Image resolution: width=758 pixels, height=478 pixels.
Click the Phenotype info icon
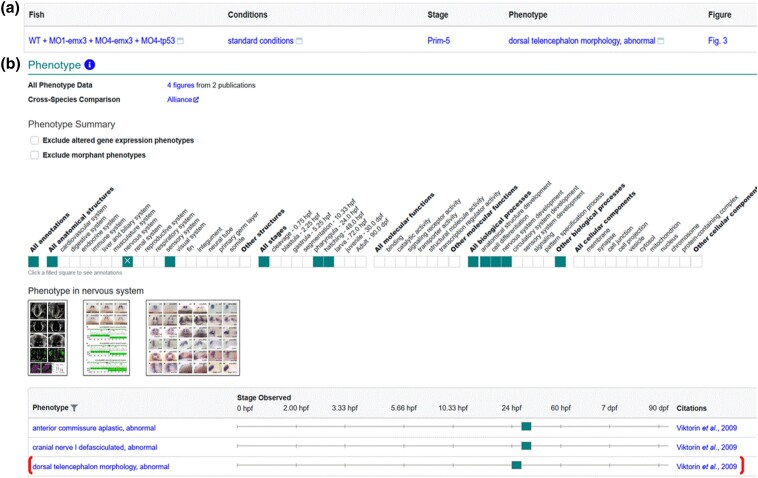(89, 65)
